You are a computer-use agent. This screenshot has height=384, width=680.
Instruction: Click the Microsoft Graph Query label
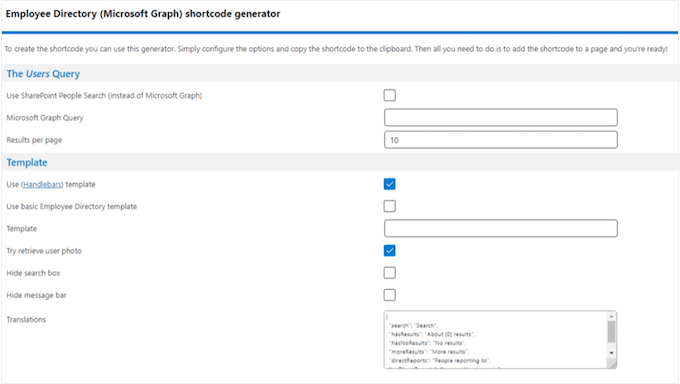pyautogui.click(x=45, y=118)
